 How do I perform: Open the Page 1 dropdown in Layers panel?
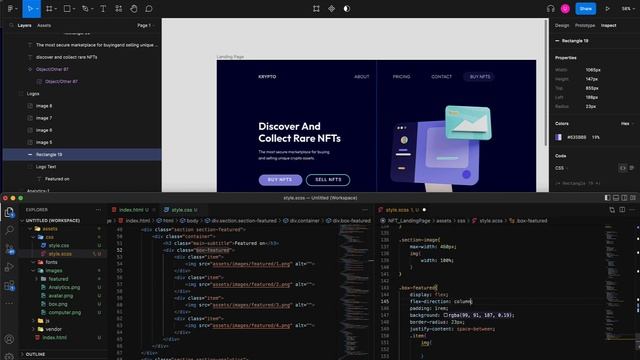145,25
